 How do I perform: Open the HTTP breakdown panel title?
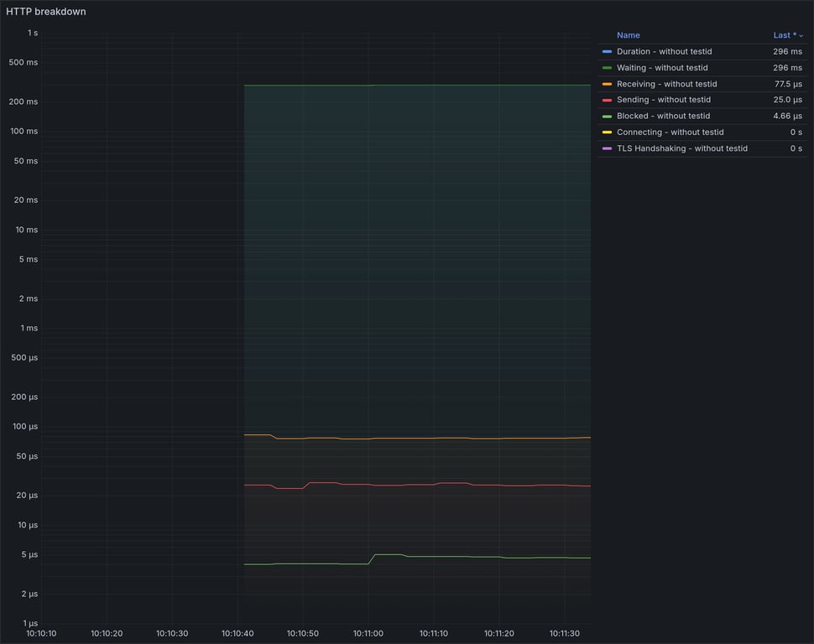(x=45, y=12)
